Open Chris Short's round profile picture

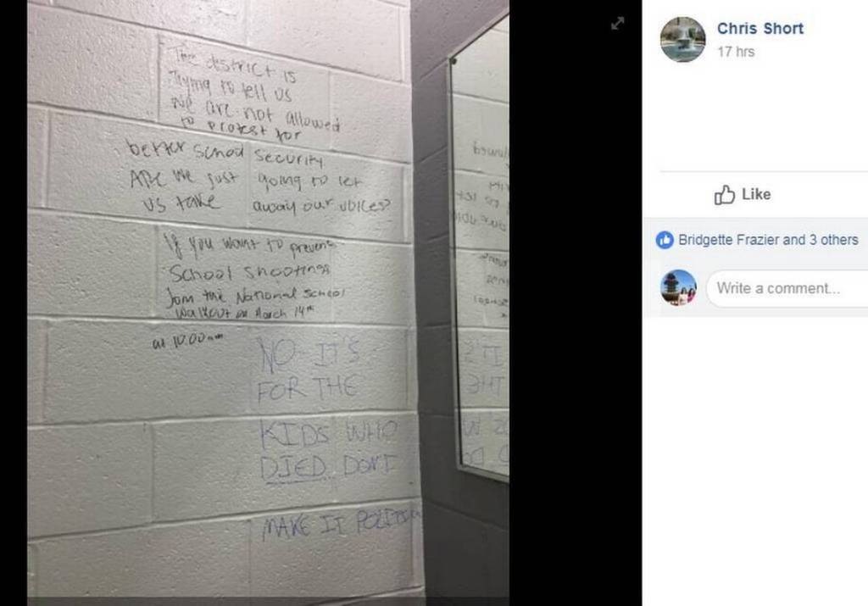click(682, 39)
